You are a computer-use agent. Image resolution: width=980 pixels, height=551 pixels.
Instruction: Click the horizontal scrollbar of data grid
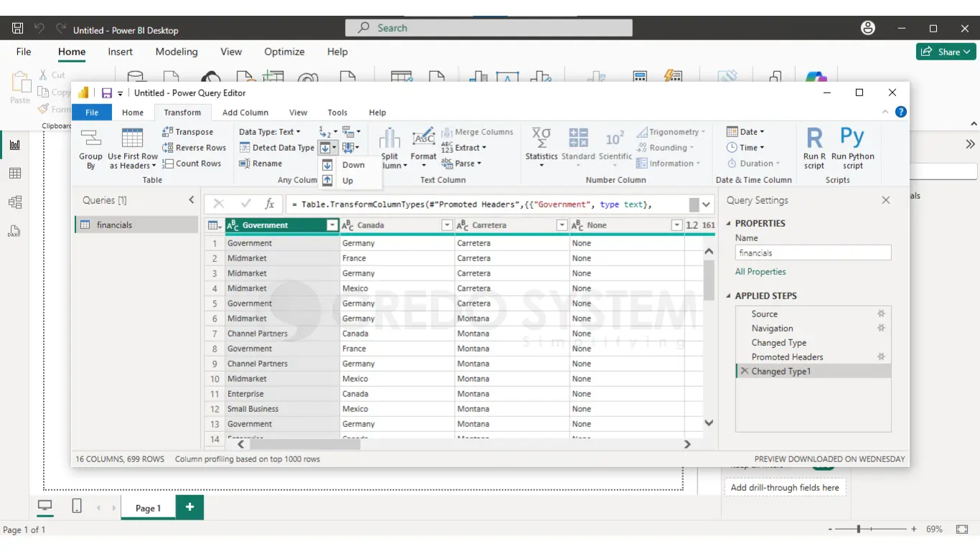(304, 445)
